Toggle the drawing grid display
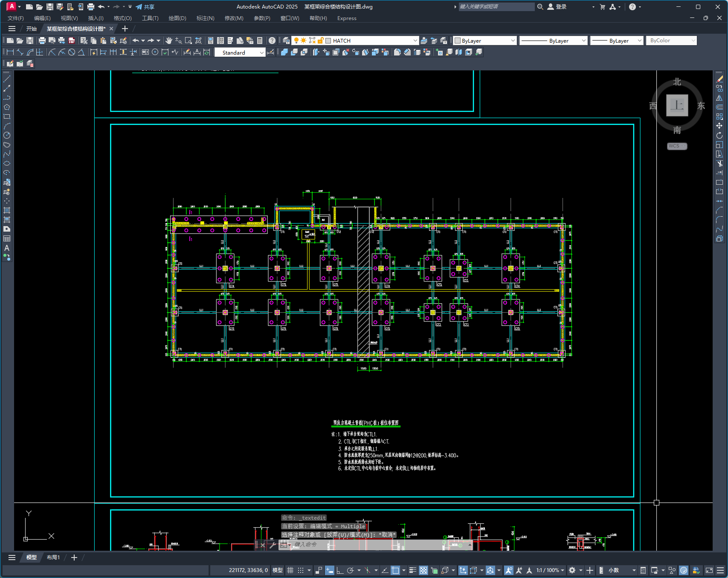Screen dimensions: 728x578 click(x=290, y=570)
